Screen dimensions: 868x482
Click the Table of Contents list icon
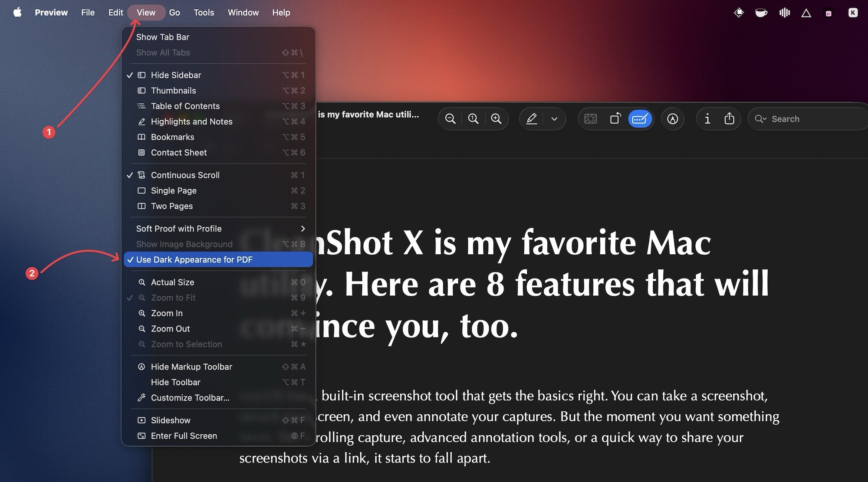pyautogui.click(x=141, y=106)
